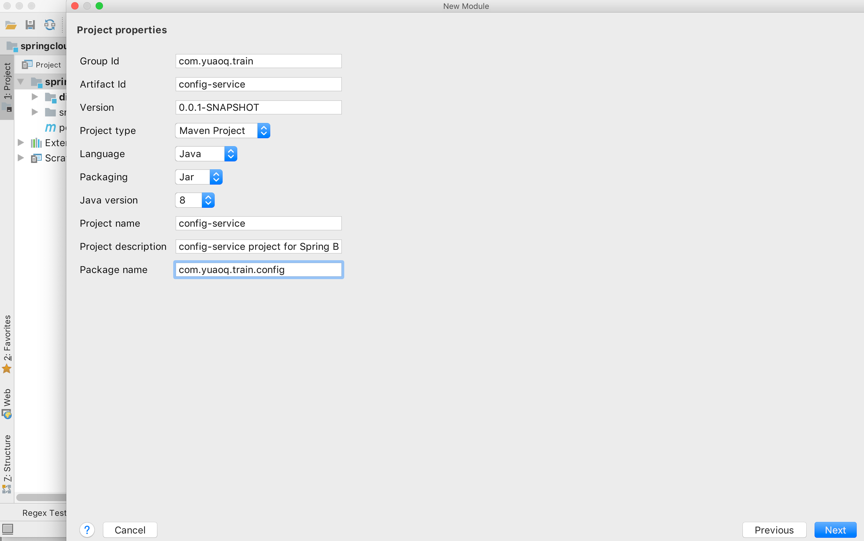This screenshot has width=864, height=541.
Task: Click the Previous button
Action: [774, 530]
